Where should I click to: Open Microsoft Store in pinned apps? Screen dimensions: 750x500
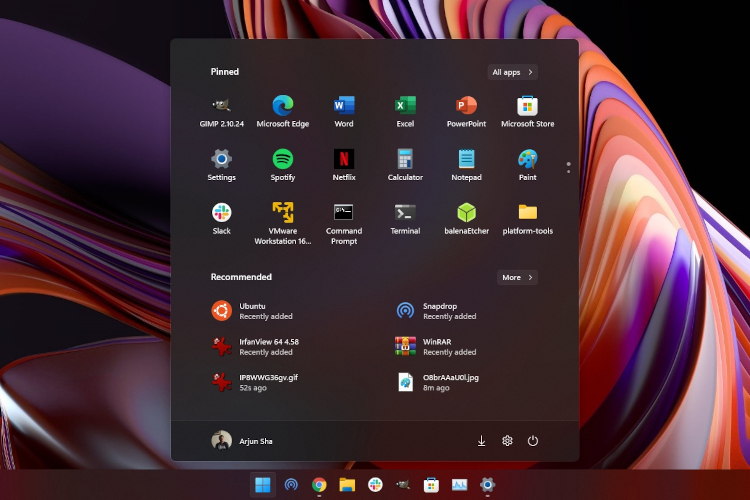528,112
